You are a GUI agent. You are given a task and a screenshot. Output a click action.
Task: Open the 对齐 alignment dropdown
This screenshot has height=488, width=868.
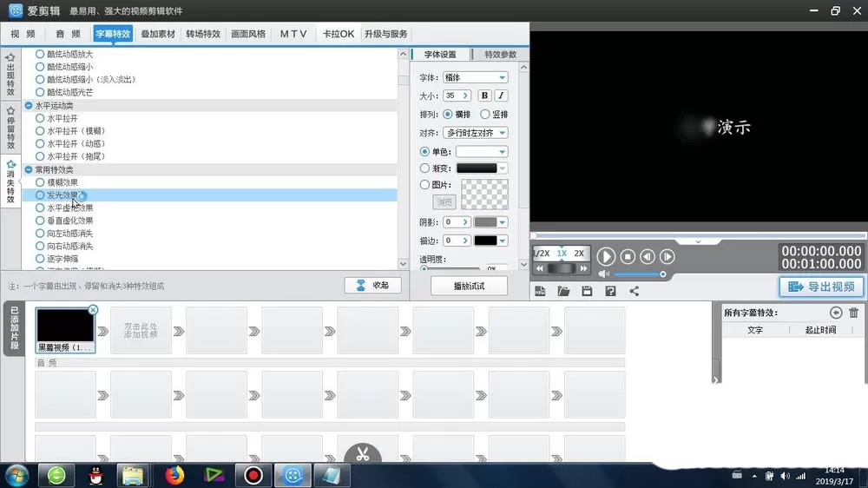coord(502,133)
